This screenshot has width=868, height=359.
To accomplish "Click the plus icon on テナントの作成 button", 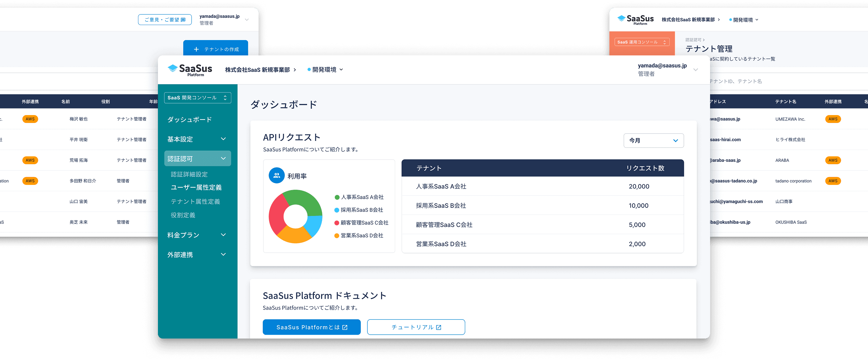I will click(197, 49).
